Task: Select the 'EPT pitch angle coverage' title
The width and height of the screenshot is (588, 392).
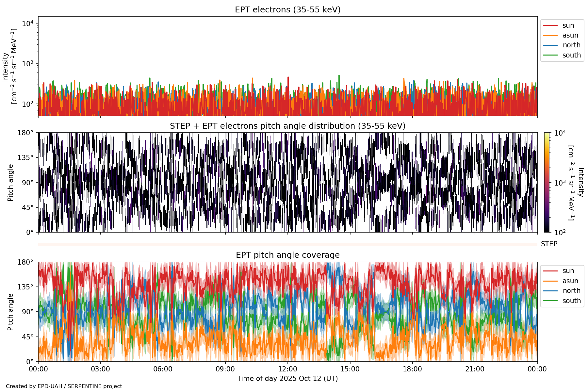Action: (287, 255)
